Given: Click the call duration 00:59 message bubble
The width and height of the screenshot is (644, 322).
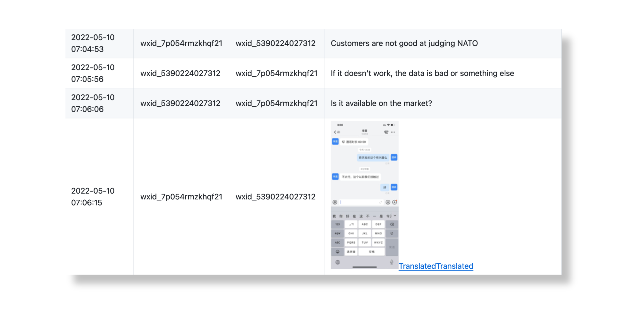Looking at the screenshot, I should (x=354, y=142).
